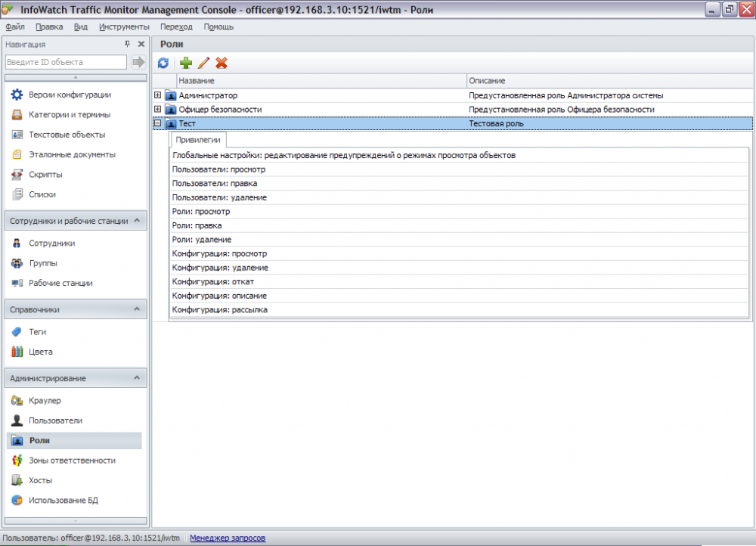This screenshot has height=546, width=756.
Task: Select privilege Пользователи: удаление
Action: coord(459,197)
